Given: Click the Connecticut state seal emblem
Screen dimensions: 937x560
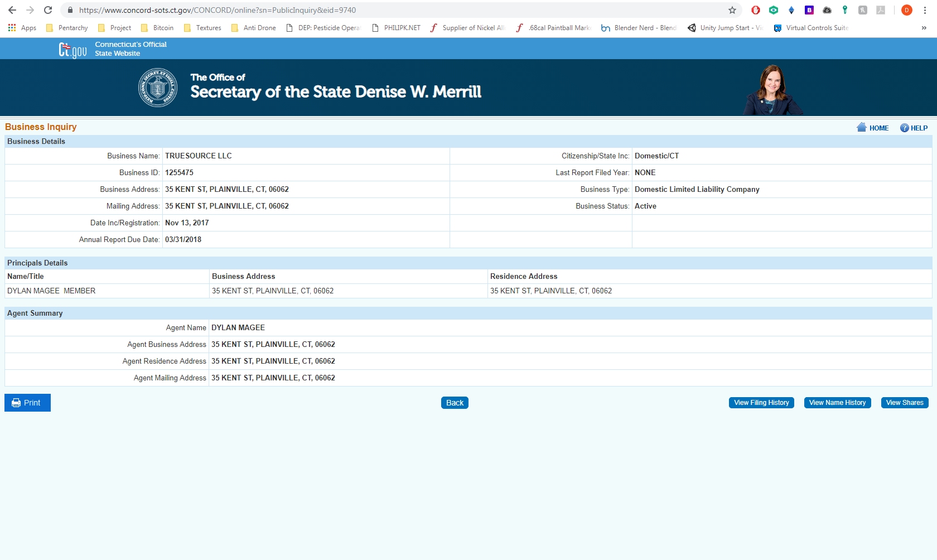Looking at the screenshot, I should click(x=158, y=88).
